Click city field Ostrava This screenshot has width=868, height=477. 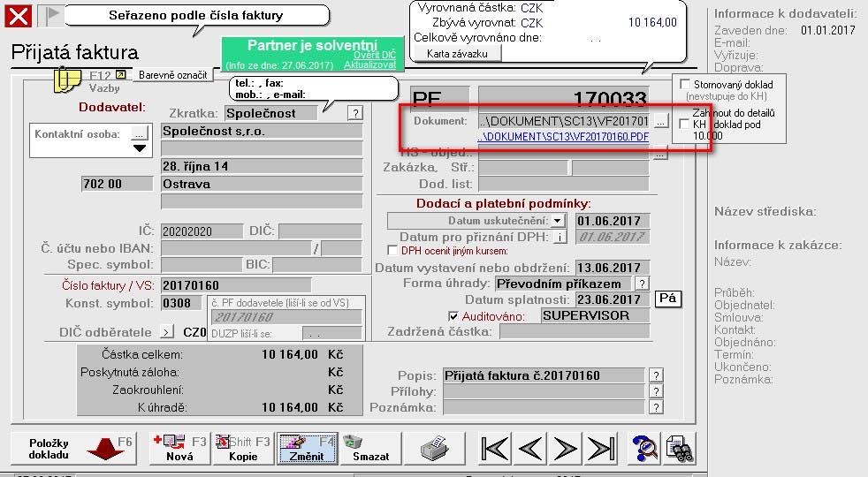coord(262,184)
